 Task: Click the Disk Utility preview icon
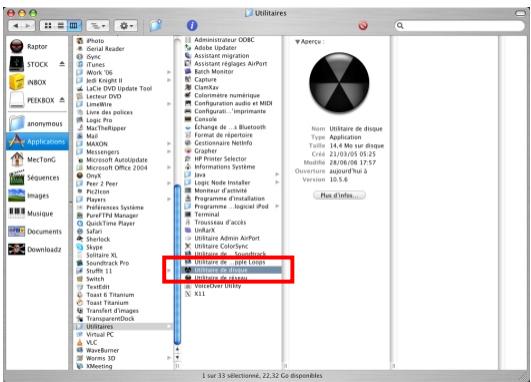coord(339,82)
